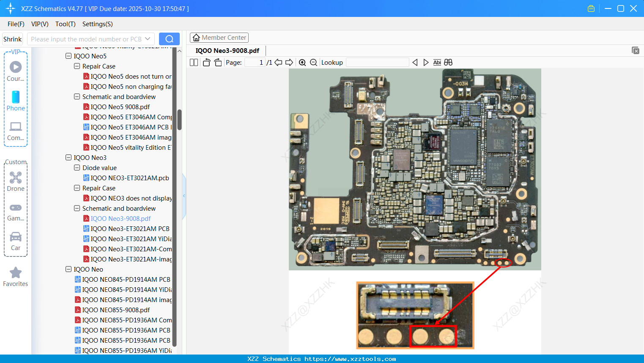The image size is (644, 363).
Task: Open the Tool(T) menu
Action: click(66, 24)
